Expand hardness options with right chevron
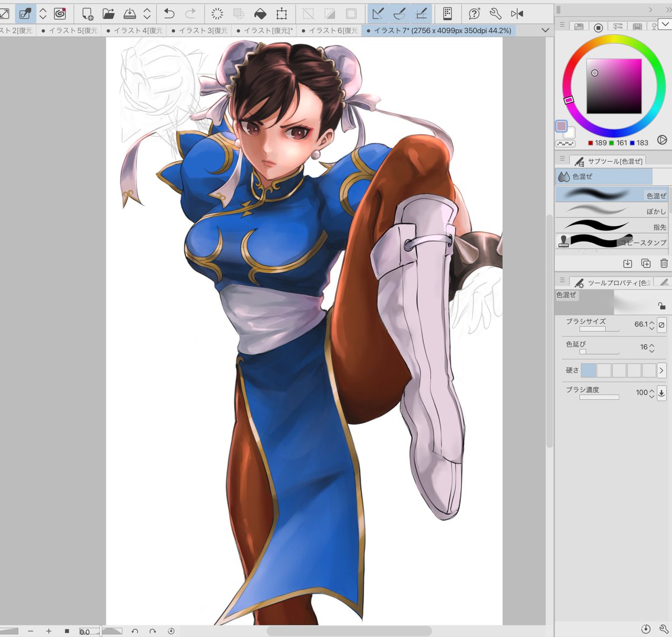This screenshot has width=672, height=637. (661, 370)
